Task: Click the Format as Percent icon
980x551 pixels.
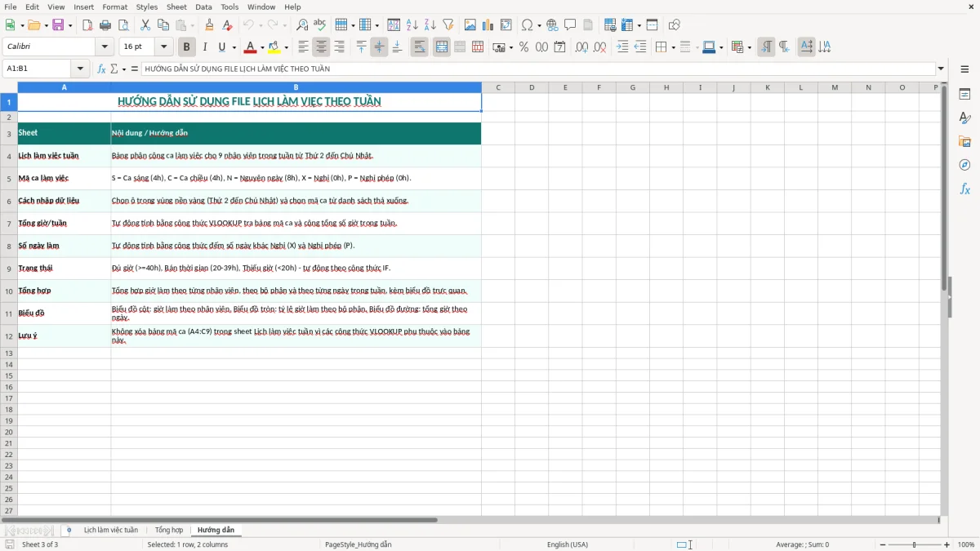Action: tap(523, 47)
